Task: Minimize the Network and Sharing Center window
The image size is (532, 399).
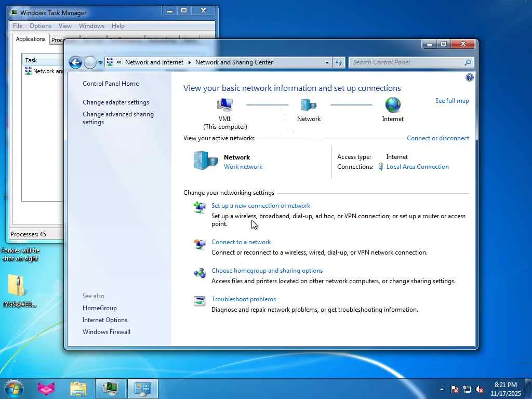Action: 430,44
